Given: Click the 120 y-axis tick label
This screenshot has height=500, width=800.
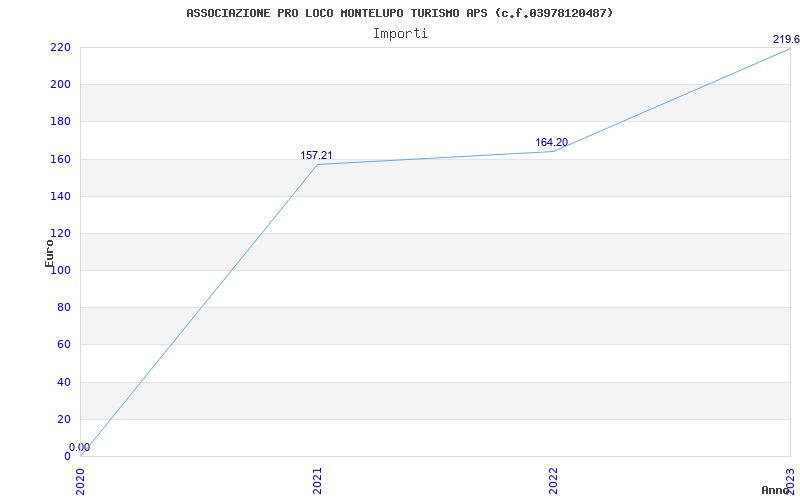Looking at the screenshot, I should [60, 234].
